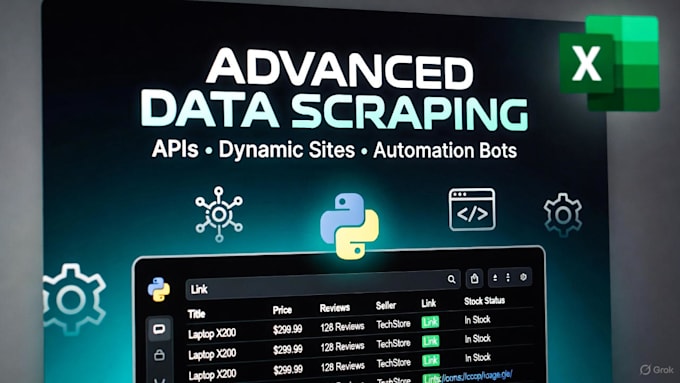The image size is (680, 383).
Task: Click the "Automation Bots" subtitle text
Action: 445,151
